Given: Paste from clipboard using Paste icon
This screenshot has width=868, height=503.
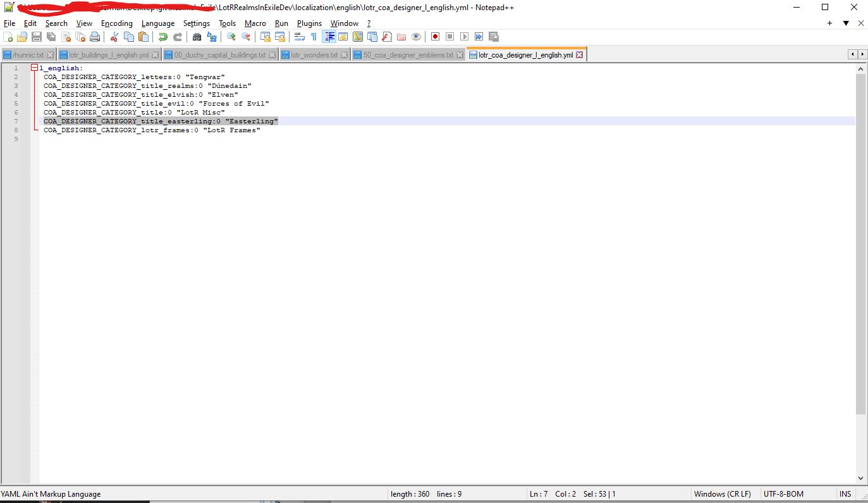Looking at the screenshot, I should click(x=143, y=37).
